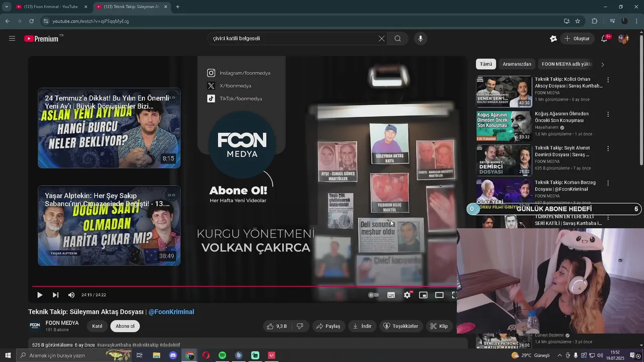Join channel with Katıl button
Image resolution: width=644 pixels, height=362 pixels.
point(97,326)
